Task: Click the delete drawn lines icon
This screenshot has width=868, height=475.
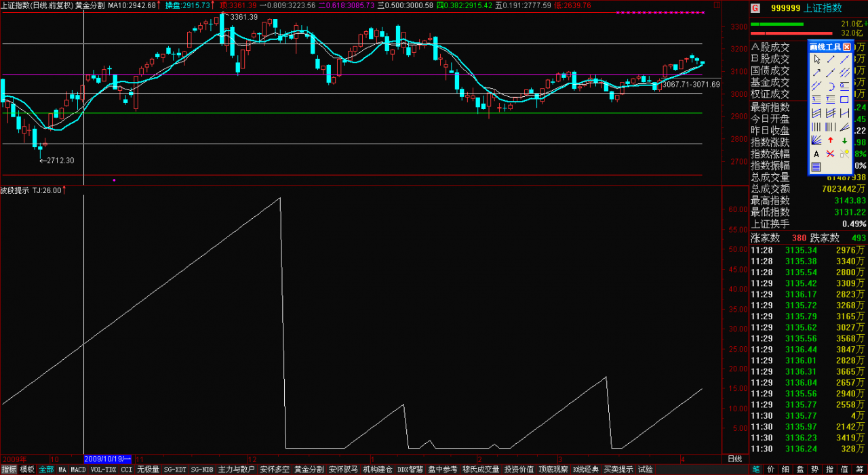Action: (831, 154)
